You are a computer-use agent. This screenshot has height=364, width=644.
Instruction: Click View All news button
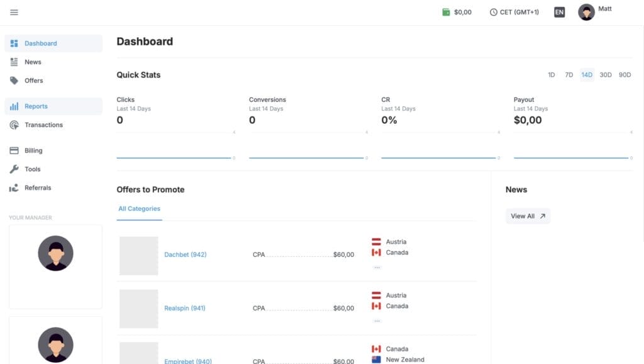[x=528, y=216]
